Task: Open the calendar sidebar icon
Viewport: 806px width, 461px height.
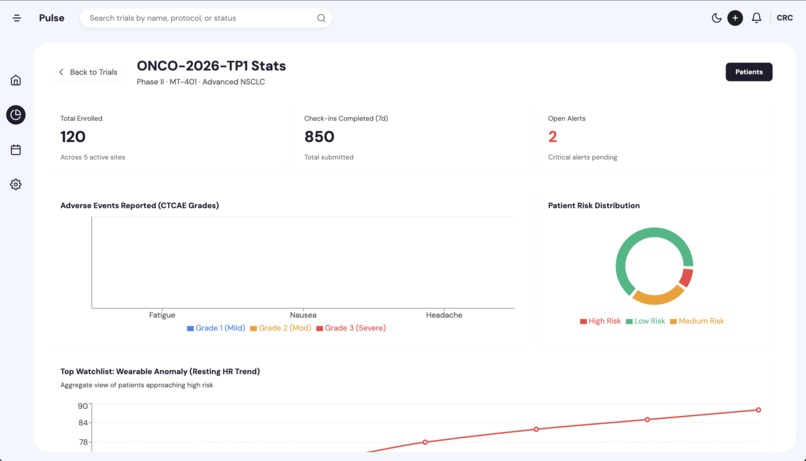Action: [x=16, y=150]
